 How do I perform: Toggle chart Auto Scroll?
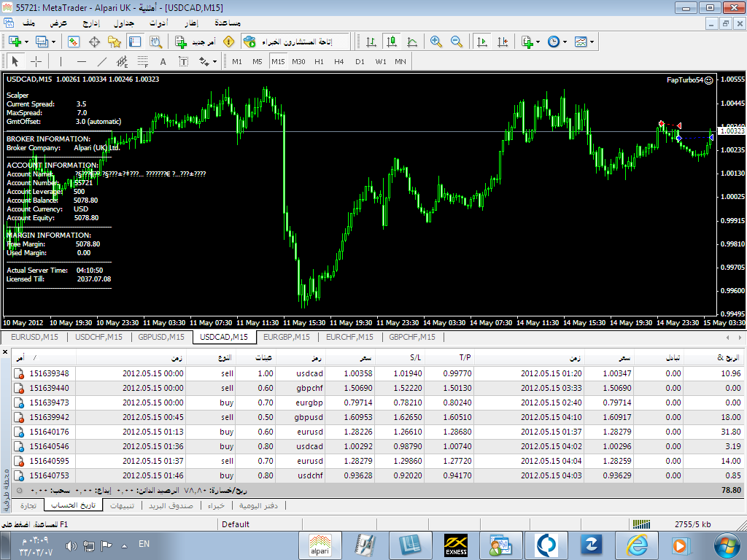click(482, 42)
